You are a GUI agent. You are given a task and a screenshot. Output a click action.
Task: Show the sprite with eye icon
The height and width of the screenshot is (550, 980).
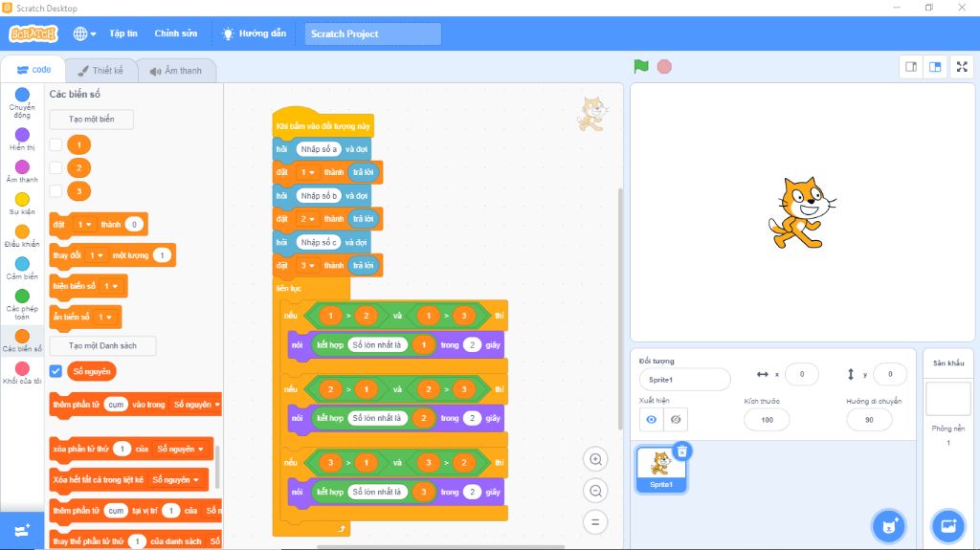[651, 419]
